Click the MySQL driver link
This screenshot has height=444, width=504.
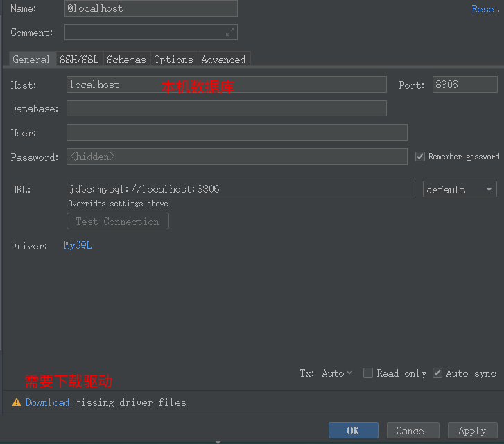point(78,246)
